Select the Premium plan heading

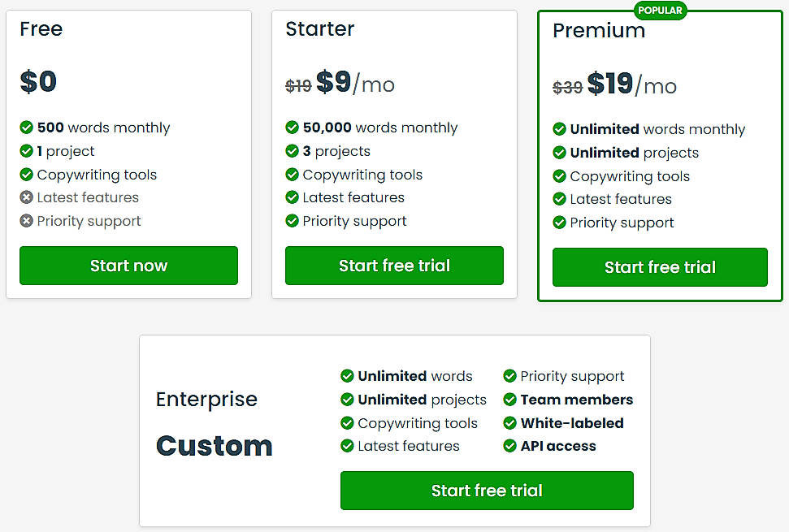(x=599, y=31)
